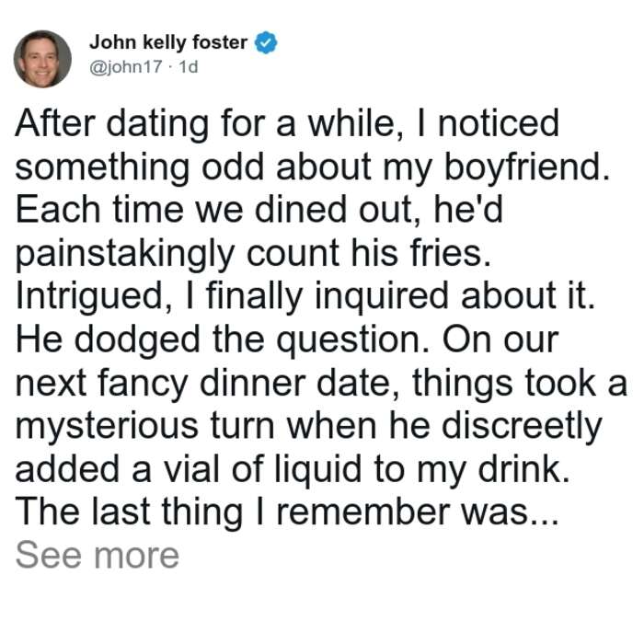Select the word "painstakingly" in the post

(125, 253)
